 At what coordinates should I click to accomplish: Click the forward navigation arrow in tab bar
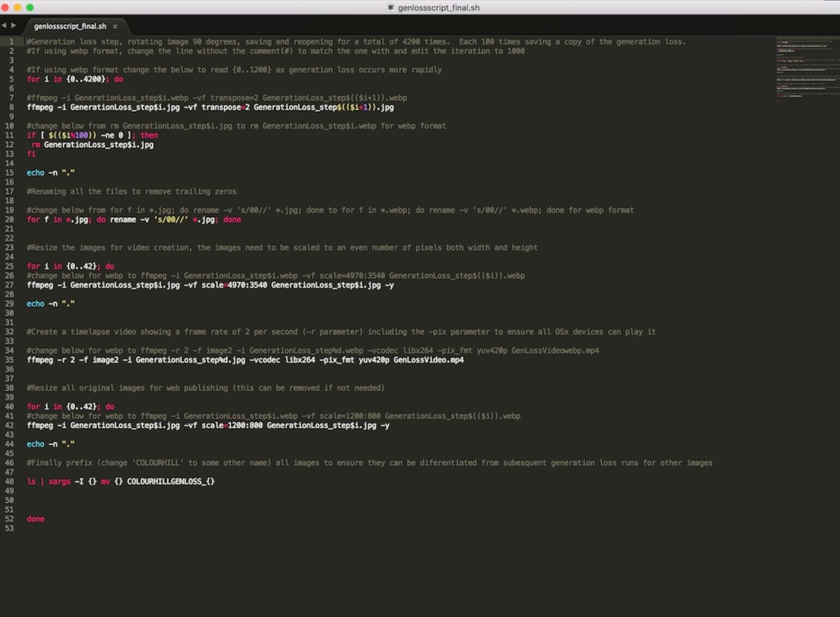[x=13, y=25]
